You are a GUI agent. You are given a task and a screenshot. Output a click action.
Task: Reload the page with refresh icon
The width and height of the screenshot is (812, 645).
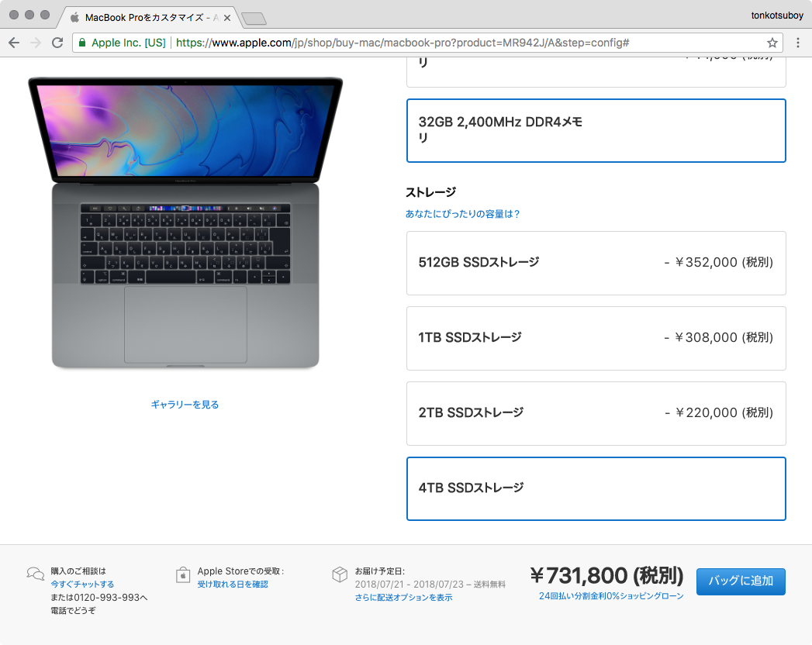point(57,43)
